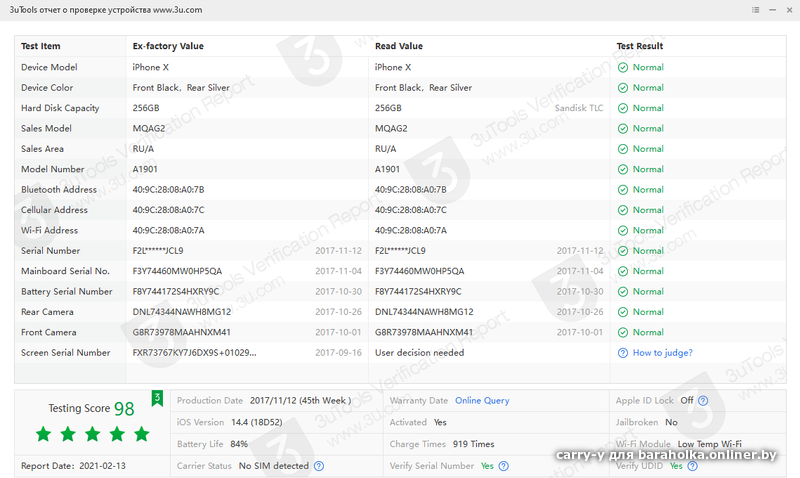Image resolution: width=800 pixels, height=478 pixels.
Task: Click the ex-factory A1901 model number
Action: pos(145,169)
